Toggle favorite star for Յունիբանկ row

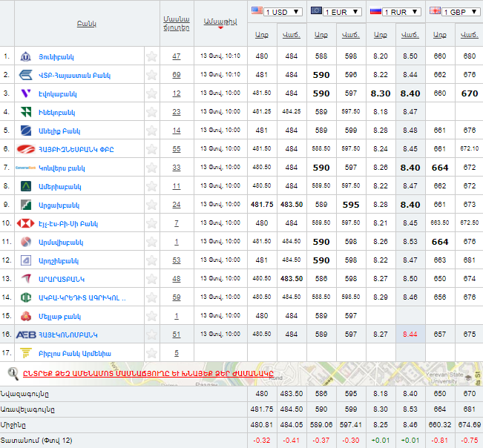[x=151, y=56]
